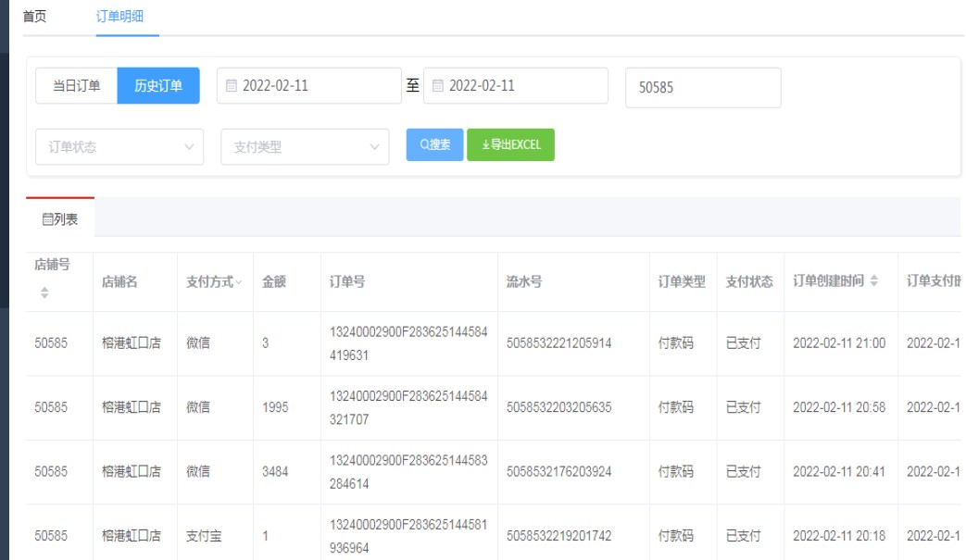Click the amount cell showing 3484
The image size is (966, 560).
tap(275, 471)
